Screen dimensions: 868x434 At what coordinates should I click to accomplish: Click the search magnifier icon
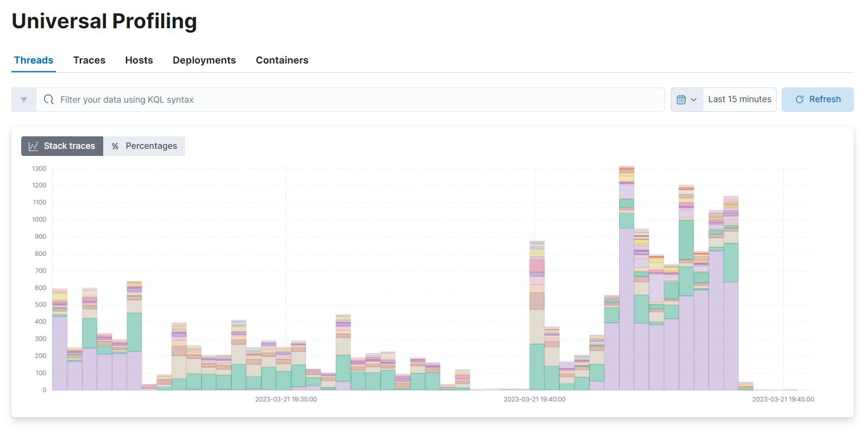tap(49, 100)
